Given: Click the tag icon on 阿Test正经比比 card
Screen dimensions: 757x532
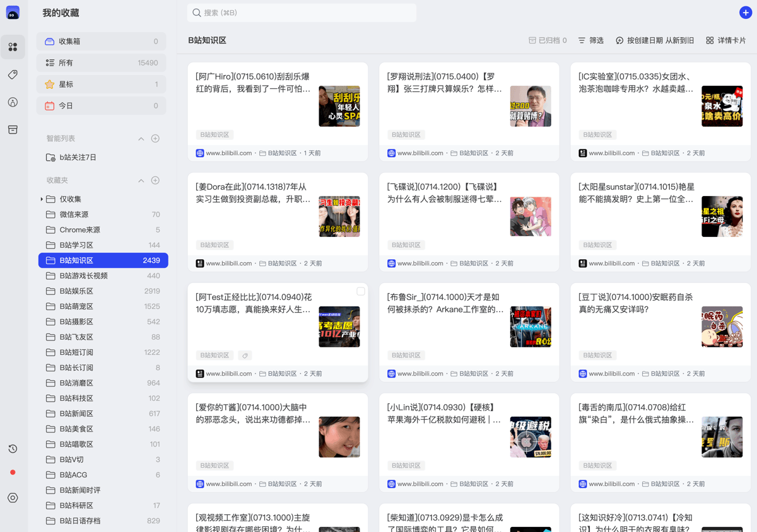Looking at the screenshot, I should (245, 356).
